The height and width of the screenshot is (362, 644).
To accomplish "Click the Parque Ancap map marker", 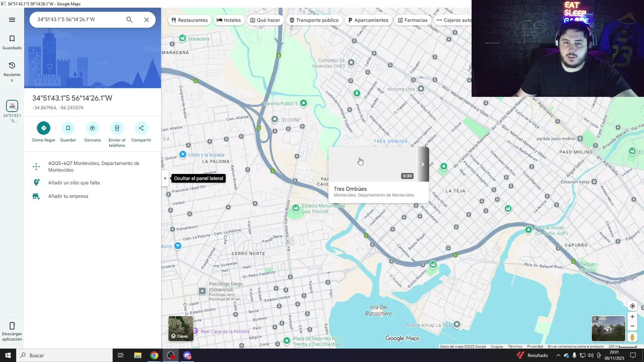I will (x=528, y=230).
